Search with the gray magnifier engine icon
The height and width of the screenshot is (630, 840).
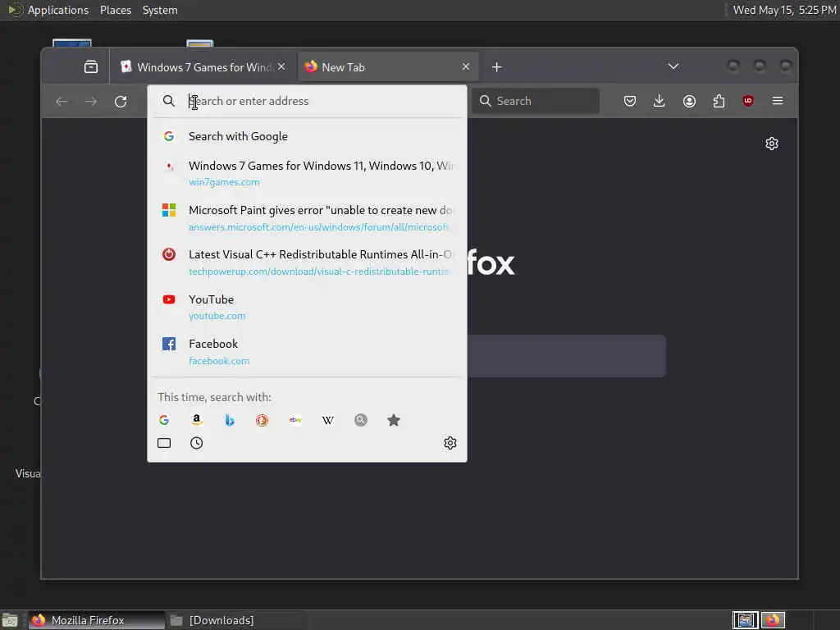pyautogui.click(x=361, y=420)
